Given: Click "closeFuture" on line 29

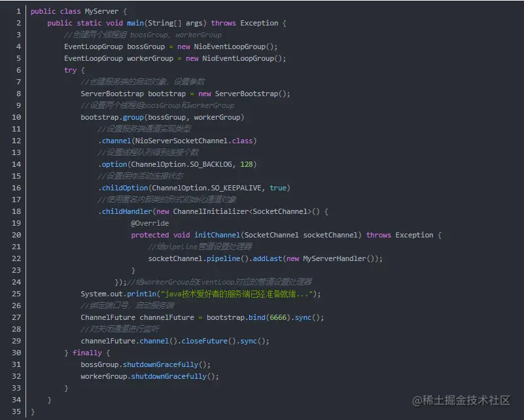Looking at the screenshot, I should coord(205,341).
